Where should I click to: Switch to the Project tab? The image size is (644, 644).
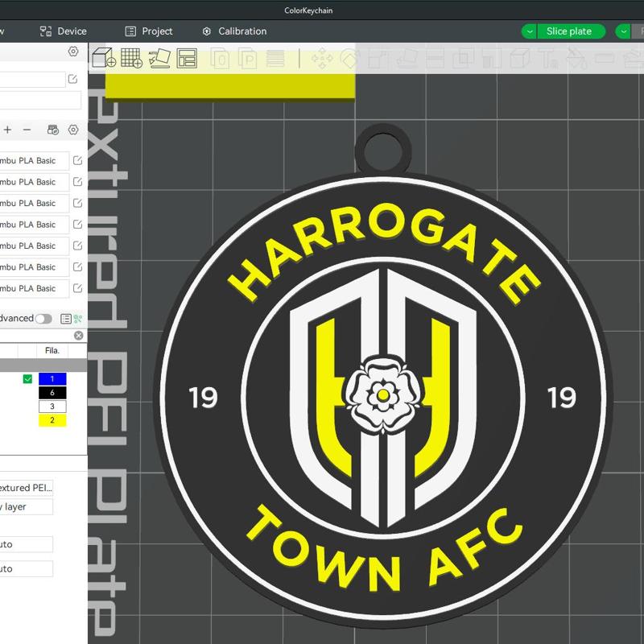(149, 31)
